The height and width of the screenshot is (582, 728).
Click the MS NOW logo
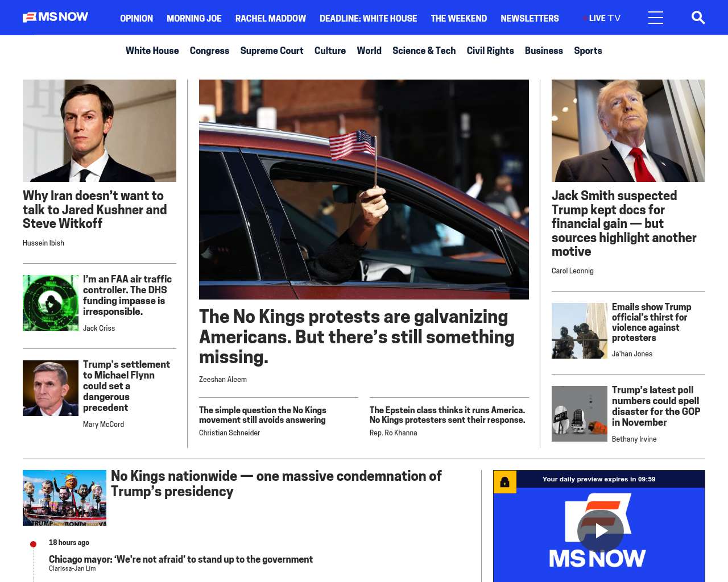tap(56, 17)
